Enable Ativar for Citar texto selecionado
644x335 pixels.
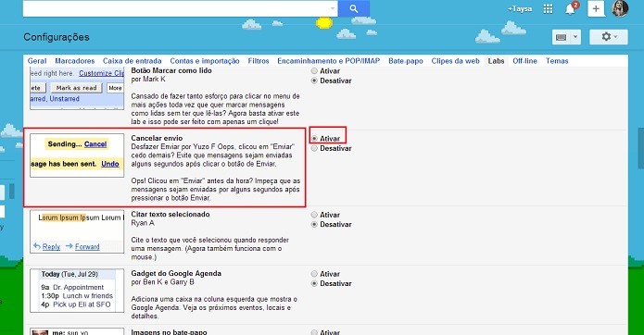point(314,215)
